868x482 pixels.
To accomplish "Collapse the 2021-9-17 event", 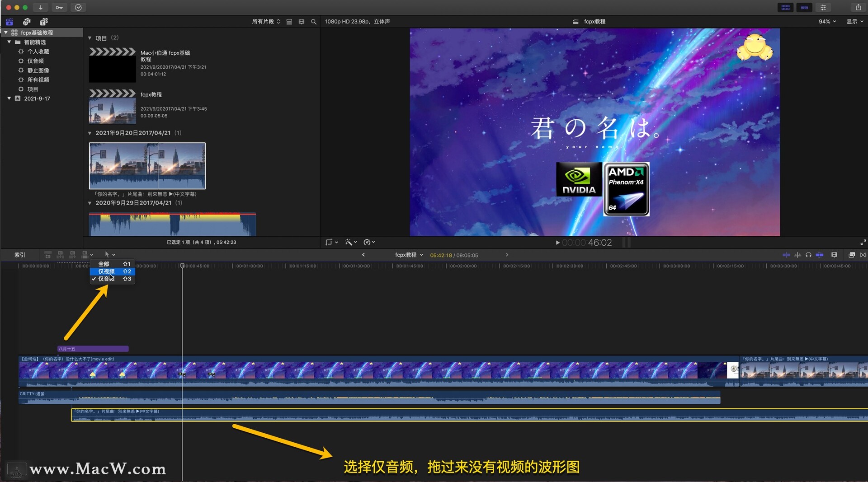I will tap(9, 98).
